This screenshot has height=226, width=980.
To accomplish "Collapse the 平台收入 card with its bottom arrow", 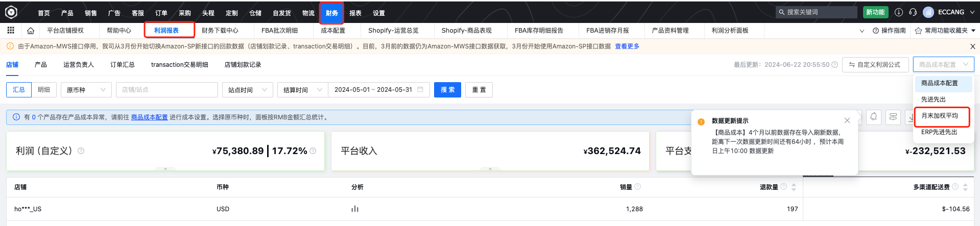I will [x=490, y=168].
